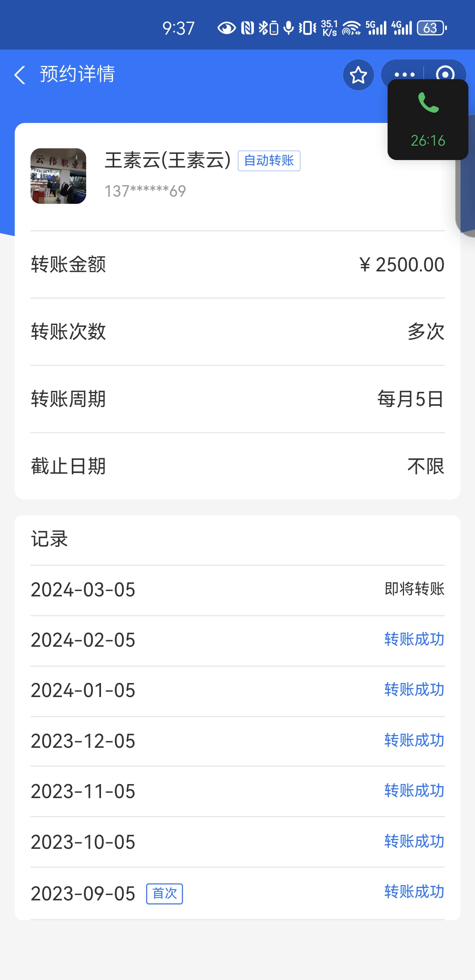Open 转账成功 for 2024-02-05

[x=414, y=639]
